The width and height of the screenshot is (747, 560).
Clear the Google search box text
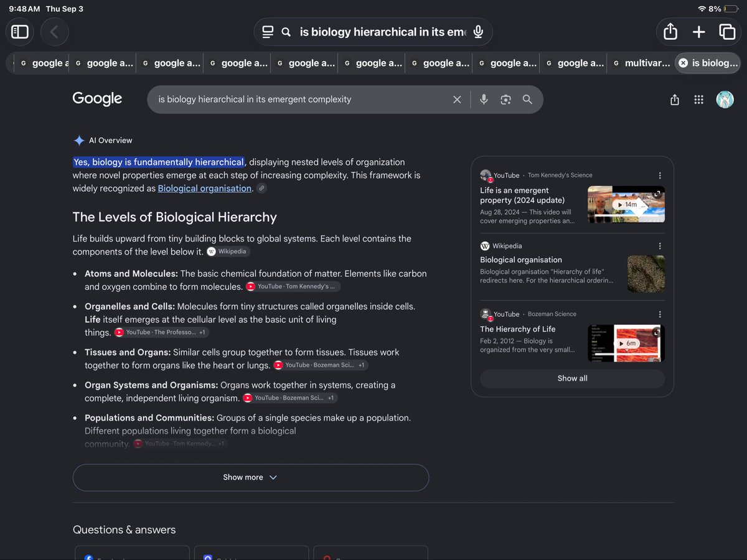pos(457,100)
